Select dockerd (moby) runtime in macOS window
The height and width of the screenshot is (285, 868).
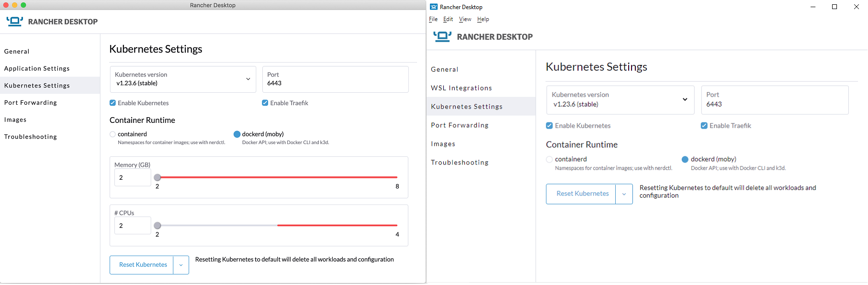(x=237, y=134)
